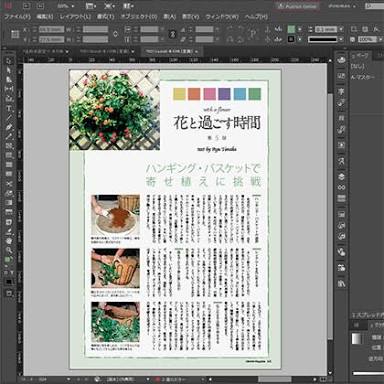The height and width of the screenshot is (384, 384).
Task: Select the Line tool
Action: (x=9, y=118)
